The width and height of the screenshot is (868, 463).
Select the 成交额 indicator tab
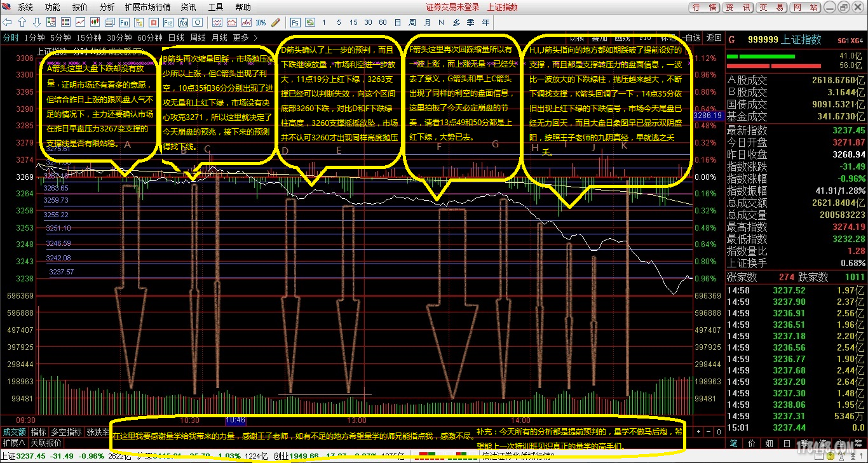[13, 432]
